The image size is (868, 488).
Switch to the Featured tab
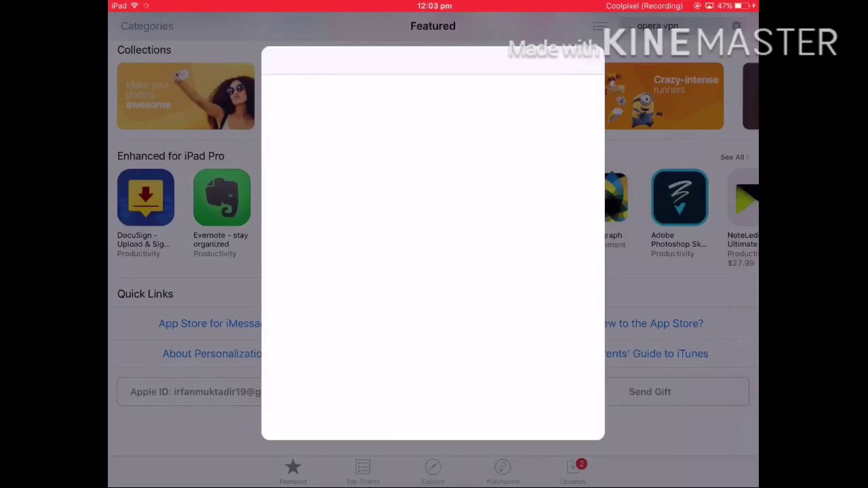pyautogui.click(x=293, y=471)
